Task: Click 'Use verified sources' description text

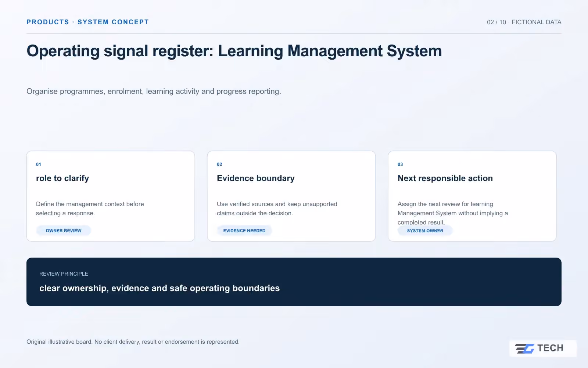Action: [x=277, y=209]
